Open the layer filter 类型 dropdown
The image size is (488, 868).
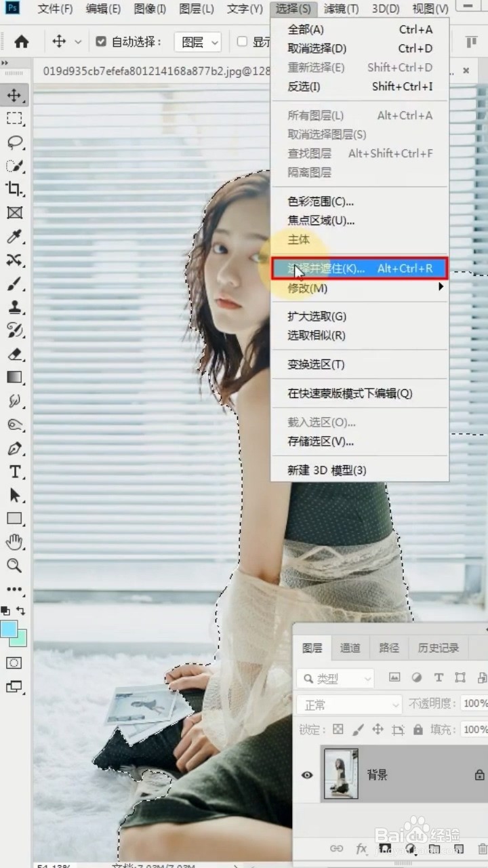click(335, 678)
